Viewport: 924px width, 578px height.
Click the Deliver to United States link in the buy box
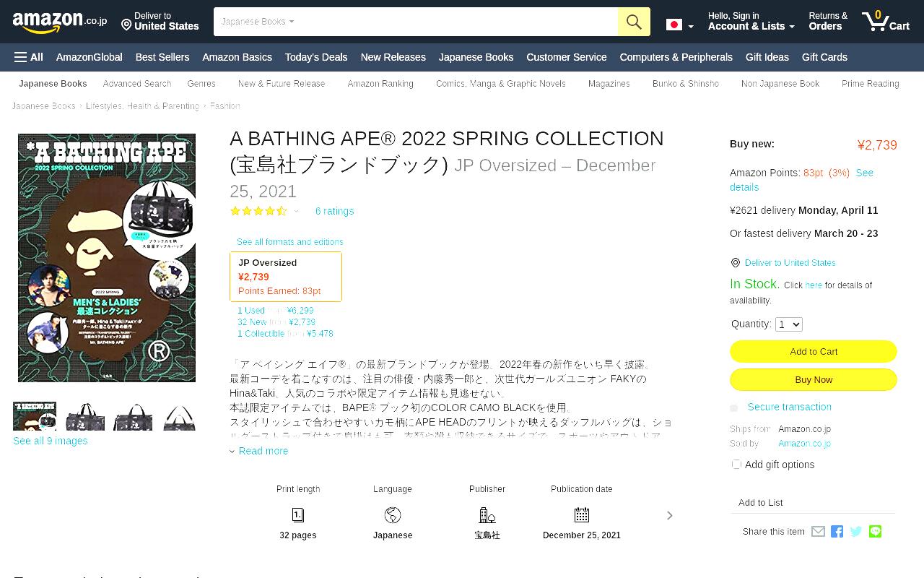coord(790,263)
